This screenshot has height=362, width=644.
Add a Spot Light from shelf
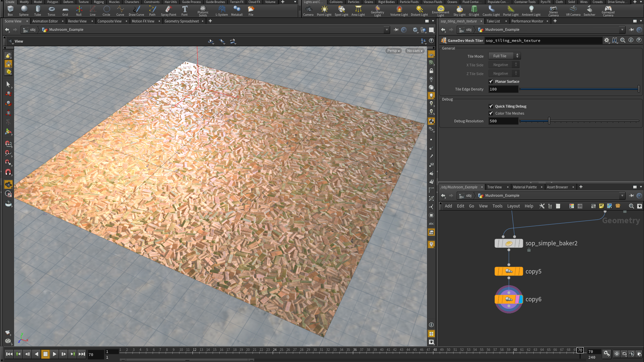click(341, 11)
